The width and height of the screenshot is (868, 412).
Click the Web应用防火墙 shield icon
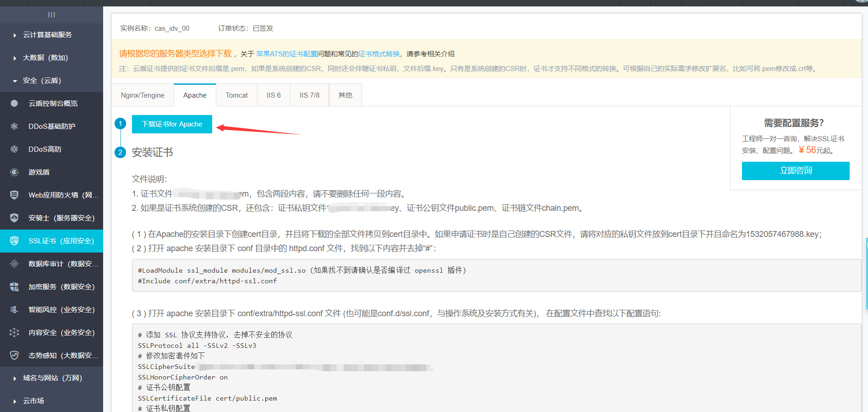(14, 195)
